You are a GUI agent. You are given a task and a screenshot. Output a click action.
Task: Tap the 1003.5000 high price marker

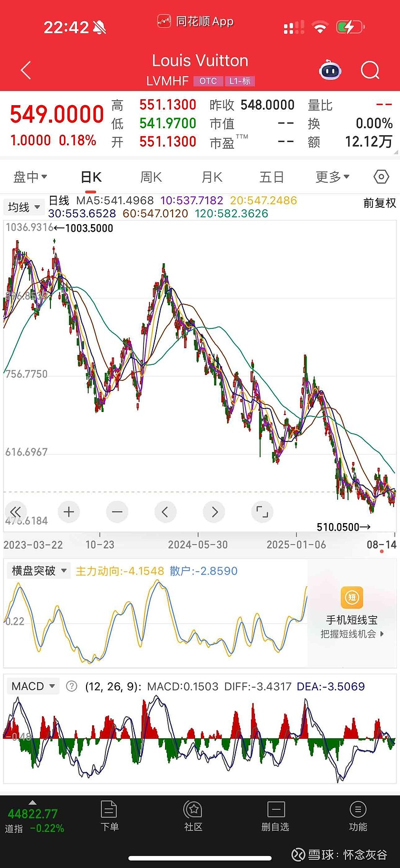[x=84, y=228]
